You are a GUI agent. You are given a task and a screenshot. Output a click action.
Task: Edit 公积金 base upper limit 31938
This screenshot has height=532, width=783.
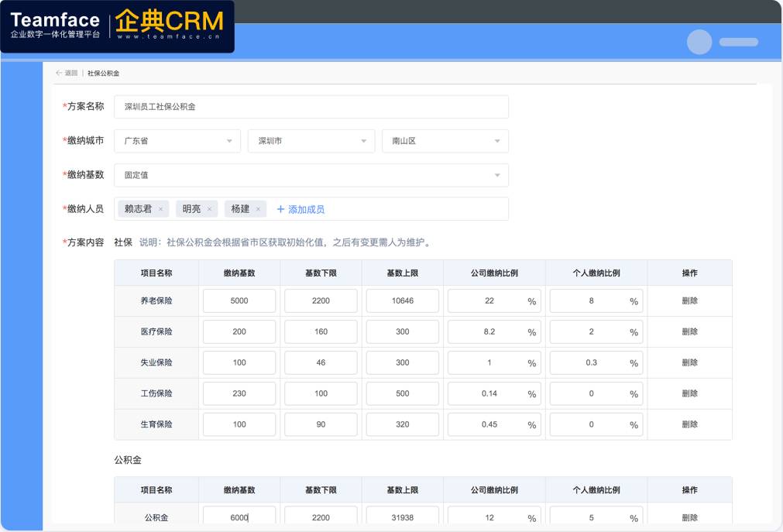[403, 515]
